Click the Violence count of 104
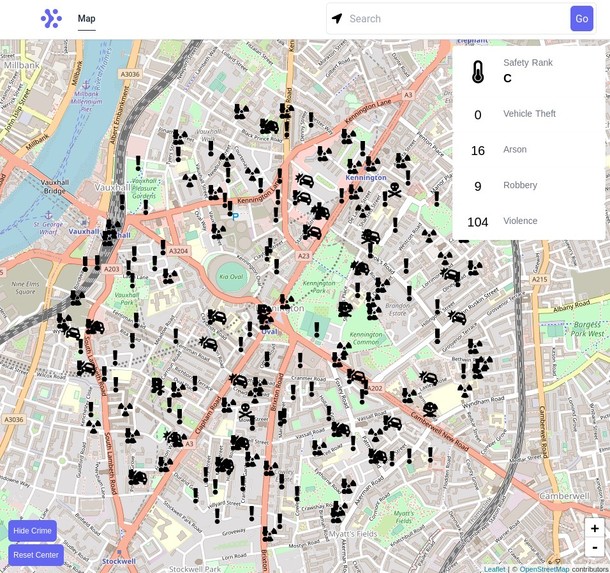Image resolution: width=610 pixels, height=573 pixels. coord(478,222)
